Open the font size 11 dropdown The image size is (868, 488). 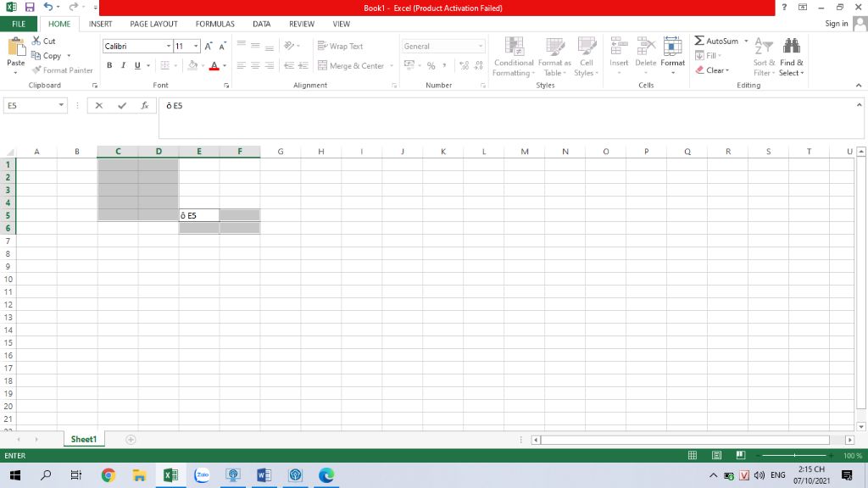pyautogui.click(x=196, y=46)
